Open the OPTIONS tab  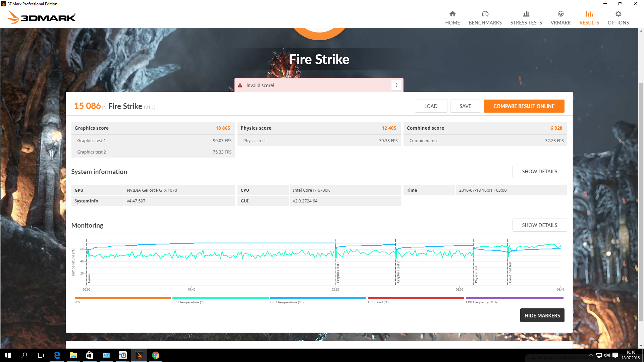618,18
